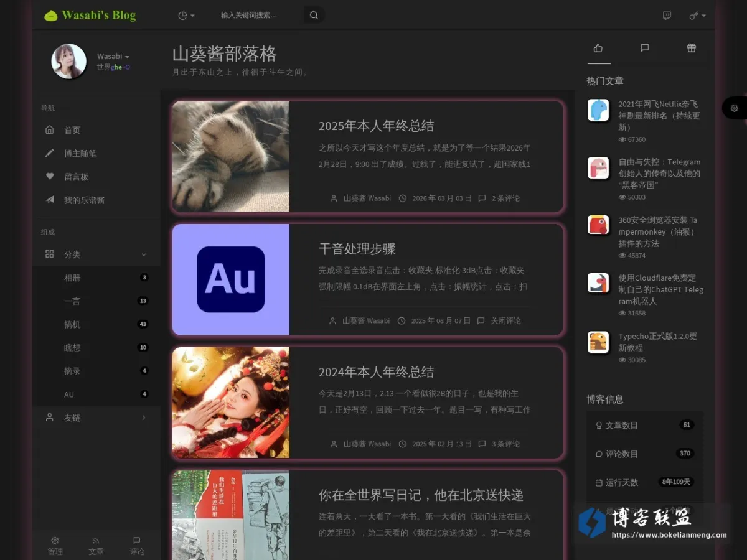Open article 自由与失控：Telegram创始人的传奇

(x=659, y=173)
